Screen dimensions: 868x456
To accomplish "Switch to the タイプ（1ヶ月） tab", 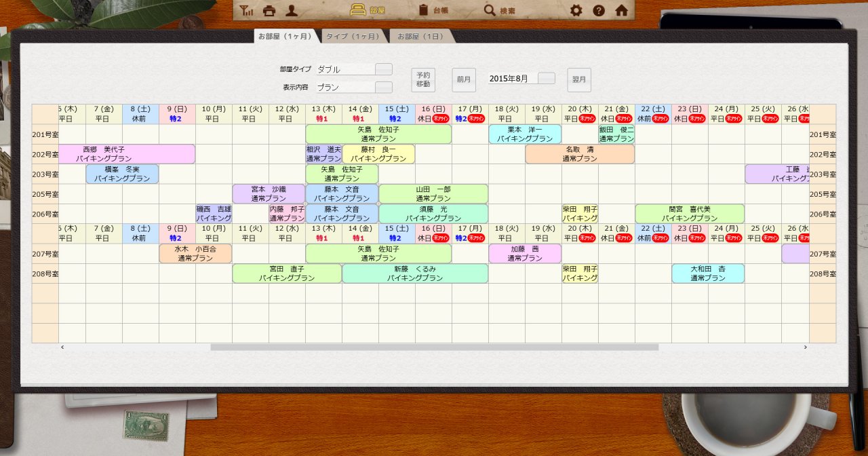I will 351,36.
